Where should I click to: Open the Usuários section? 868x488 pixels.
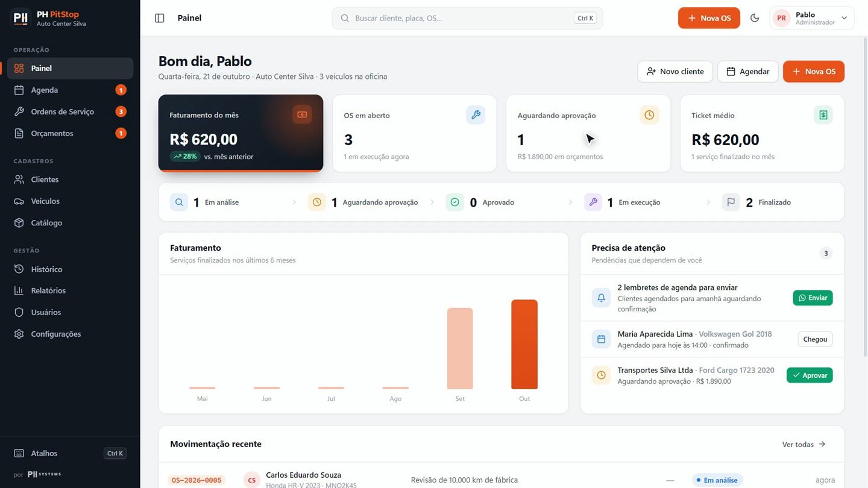click(x=70, y=312)
